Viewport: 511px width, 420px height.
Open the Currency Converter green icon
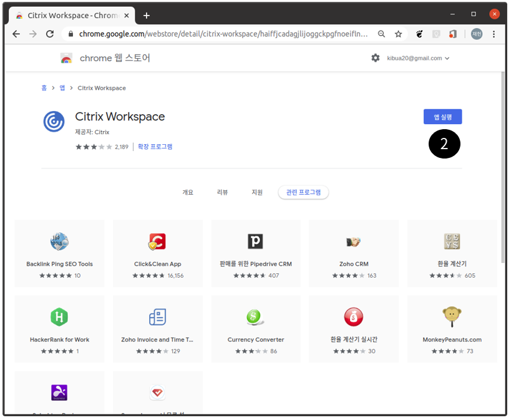(x=255, y=317)
